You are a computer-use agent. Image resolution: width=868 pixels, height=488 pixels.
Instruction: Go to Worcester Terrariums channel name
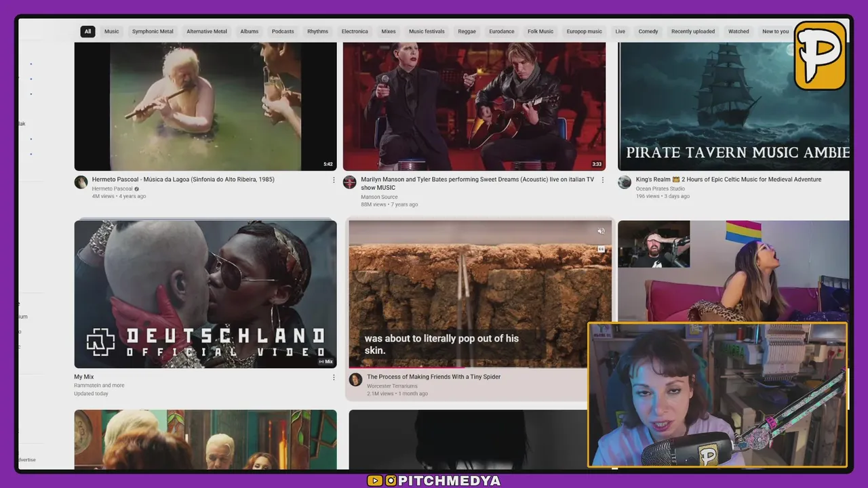392,385
